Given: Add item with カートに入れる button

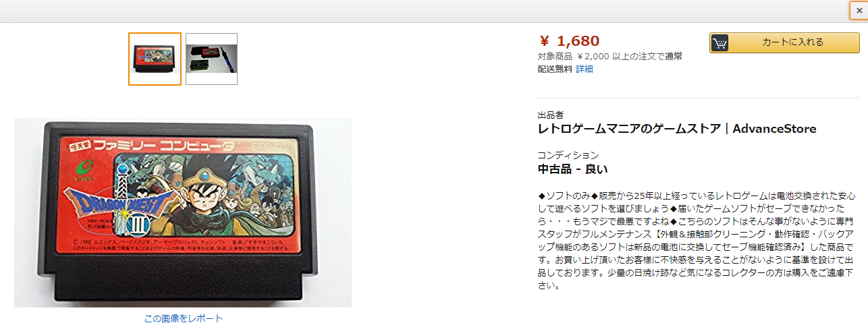Looking at the screenshot, I should (784, 42).
